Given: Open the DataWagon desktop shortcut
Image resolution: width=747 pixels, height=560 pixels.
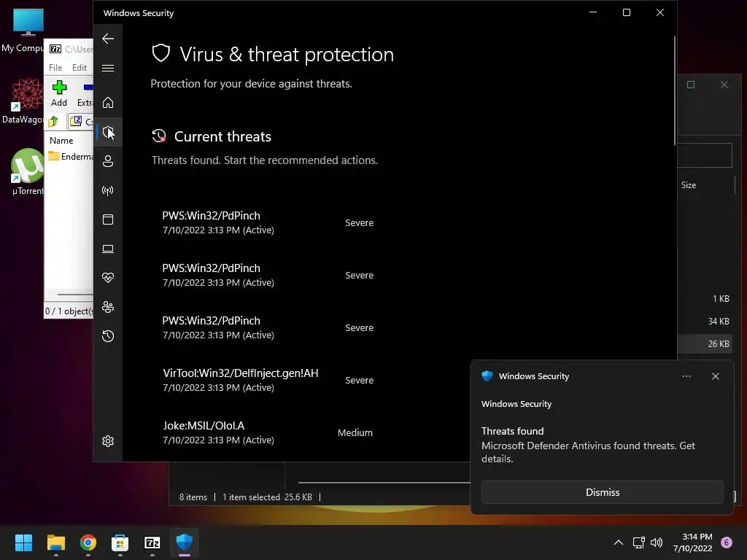Looking at the screenshot, I should 24,101.
